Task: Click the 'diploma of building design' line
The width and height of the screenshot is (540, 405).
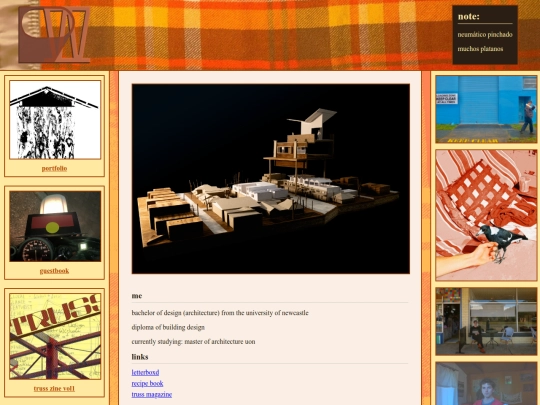Action: [168, 327]
